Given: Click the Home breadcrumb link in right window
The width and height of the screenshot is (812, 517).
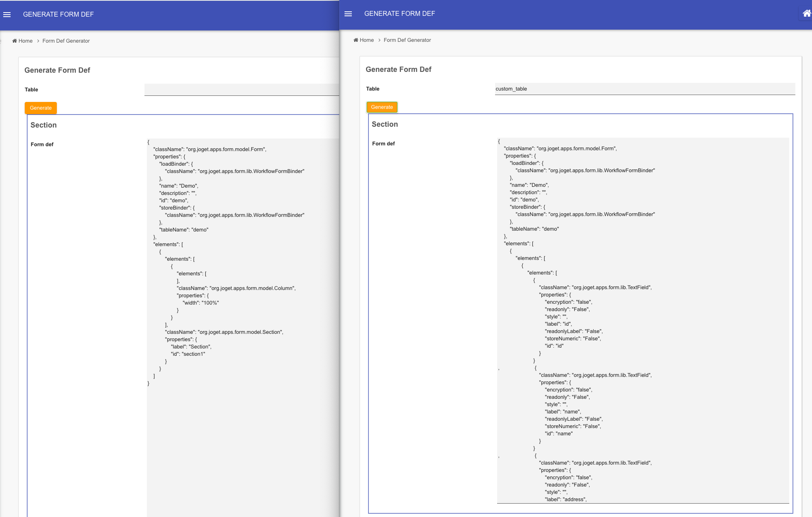Looking at the screenshot, I should [366, 40].
